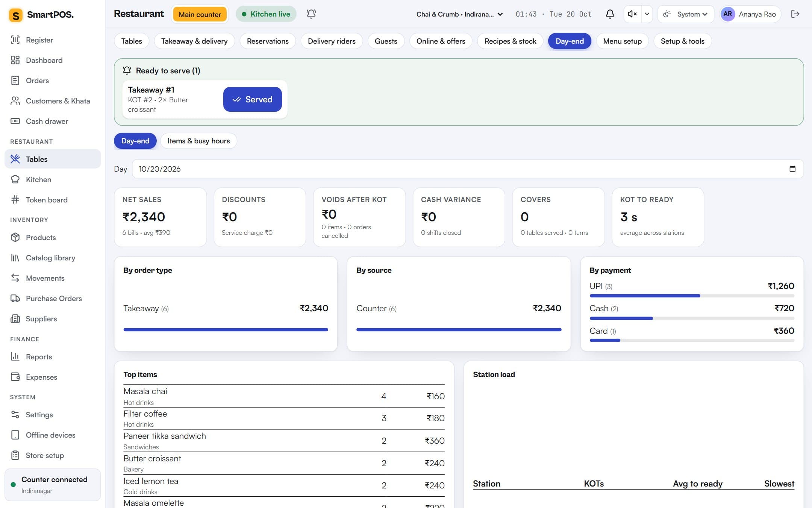Screen dimensions: 812x508
Task: Open Suppliers list
Action: (x=53, y=319)
